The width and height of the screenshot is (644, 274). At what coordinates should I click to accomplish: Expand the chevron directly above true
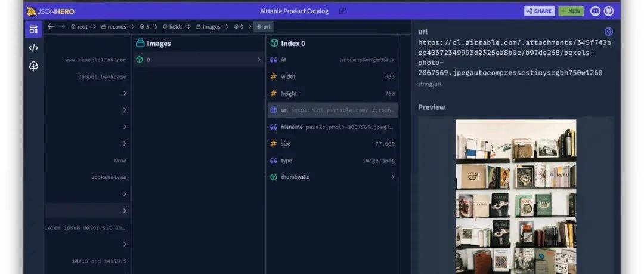[125, 144]
